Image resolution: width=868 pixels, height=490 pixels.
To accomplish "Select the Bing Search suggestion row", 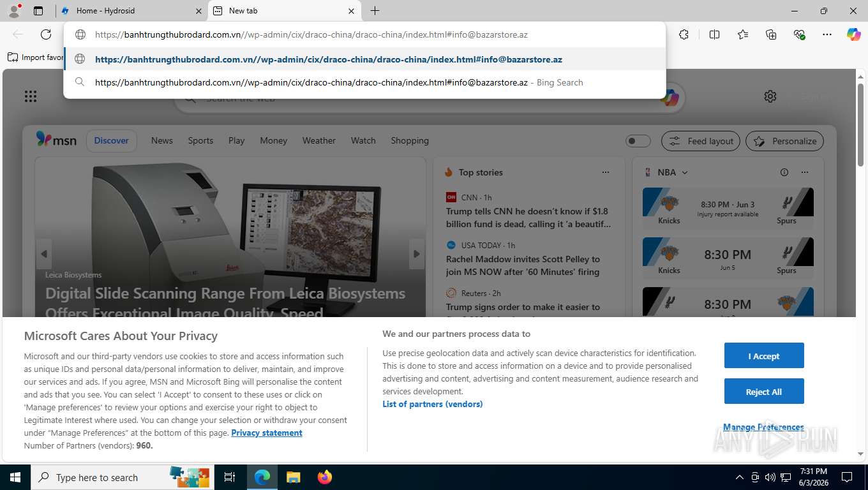I will (x=364, y=82).
